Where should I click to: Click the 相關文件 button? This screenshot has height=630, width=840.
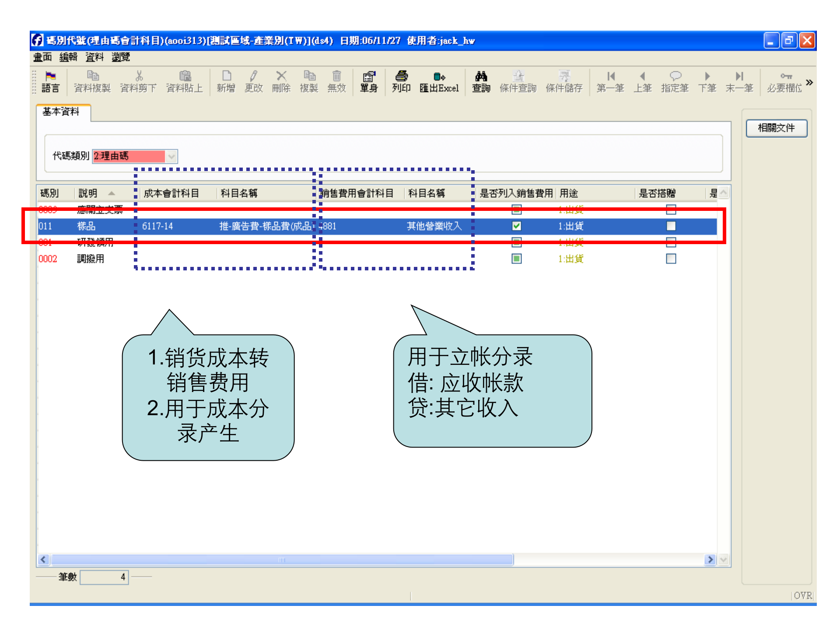click(x=777, y=128)
